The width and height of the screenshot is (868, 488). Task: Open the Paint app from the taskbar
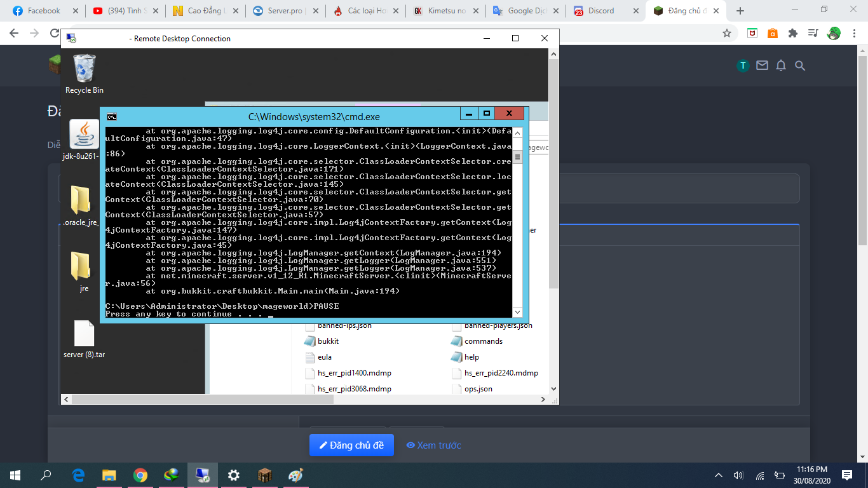(296, 475)
